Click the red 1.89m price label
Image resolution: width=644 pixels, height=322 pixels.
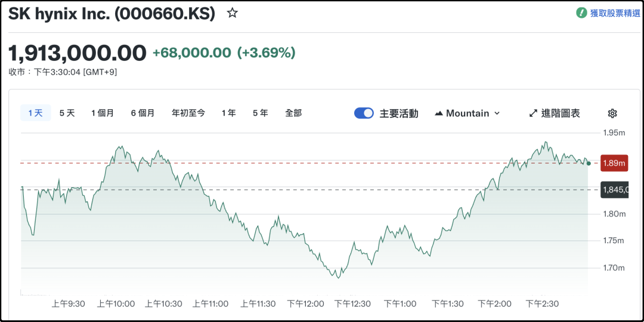(x=614, y=163)
